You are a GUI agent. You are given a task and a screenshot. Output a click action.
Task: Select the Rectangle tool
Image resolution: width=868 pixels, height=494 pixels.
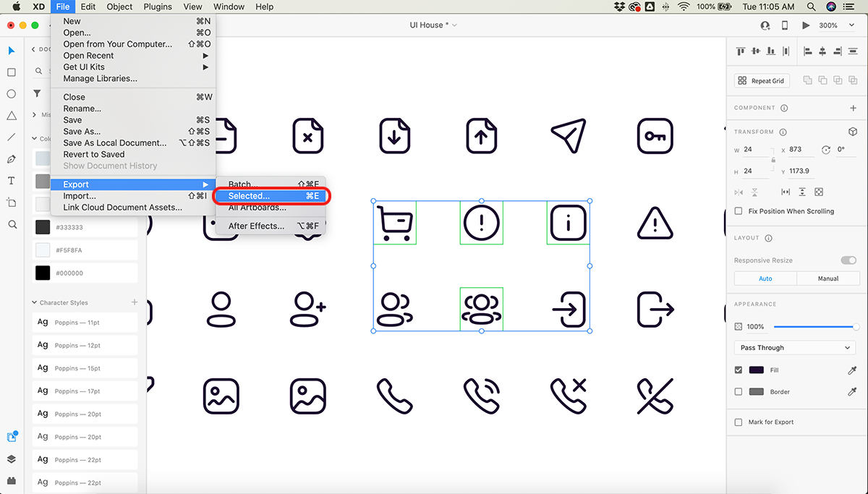(x=12, y=72)
